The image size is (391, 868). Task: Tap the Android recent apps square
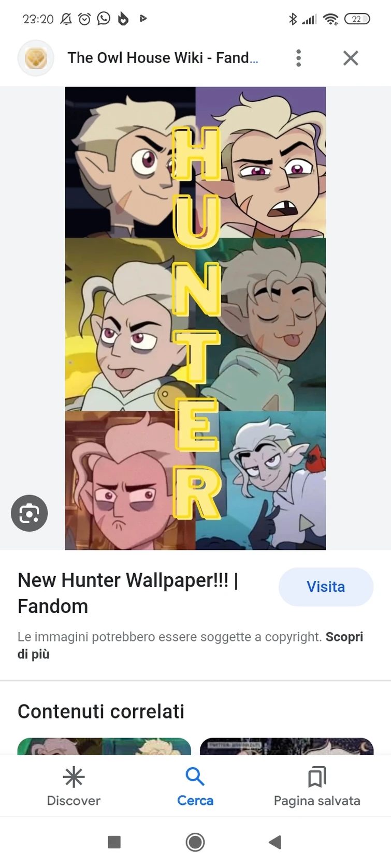tap(114, 842)
